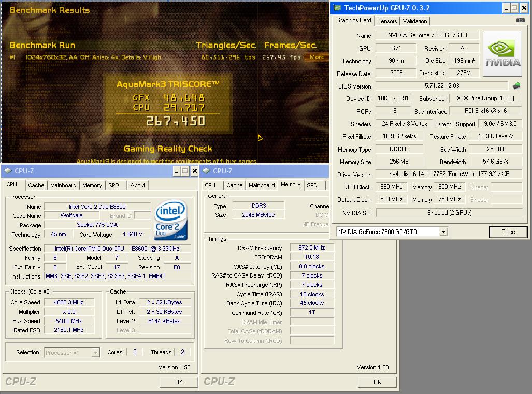The image size is (532, 394).
Task: Open the Cache tab in right CPU-Z
Action: (x=235, y=185)
